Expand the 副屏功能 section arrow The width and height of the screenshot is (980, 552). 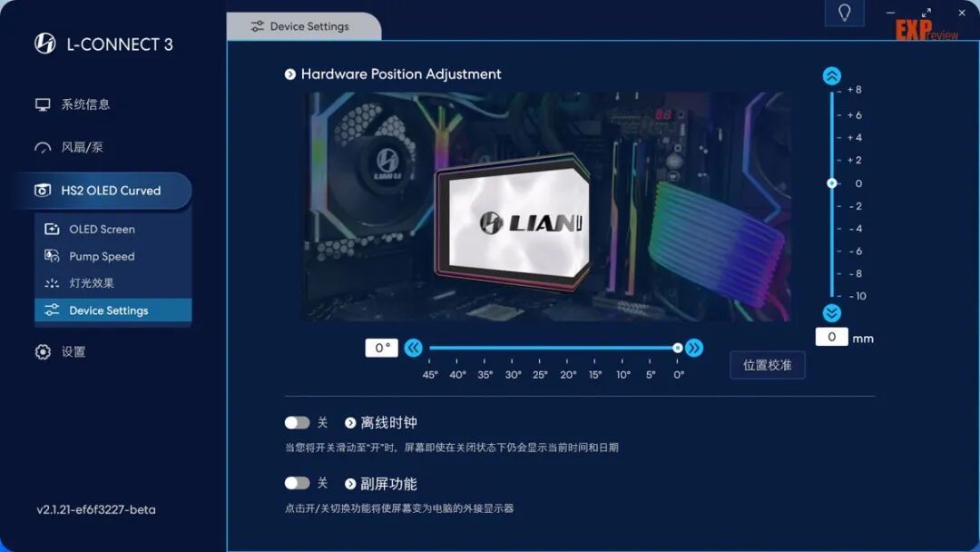[350, 484]
